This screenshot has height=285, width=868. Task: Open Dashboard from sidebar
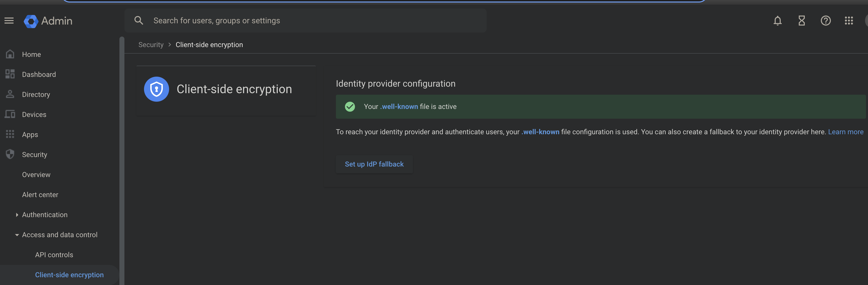pos(39,74)
